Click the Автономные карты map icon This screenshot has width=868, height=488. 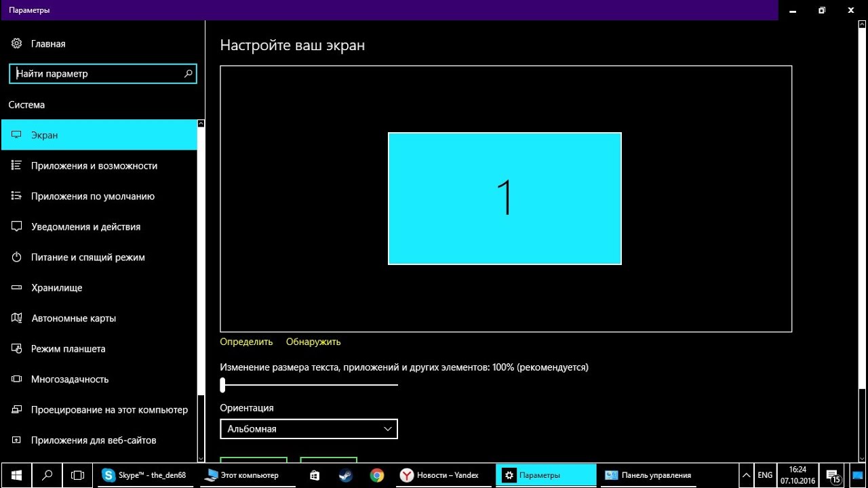17,318
